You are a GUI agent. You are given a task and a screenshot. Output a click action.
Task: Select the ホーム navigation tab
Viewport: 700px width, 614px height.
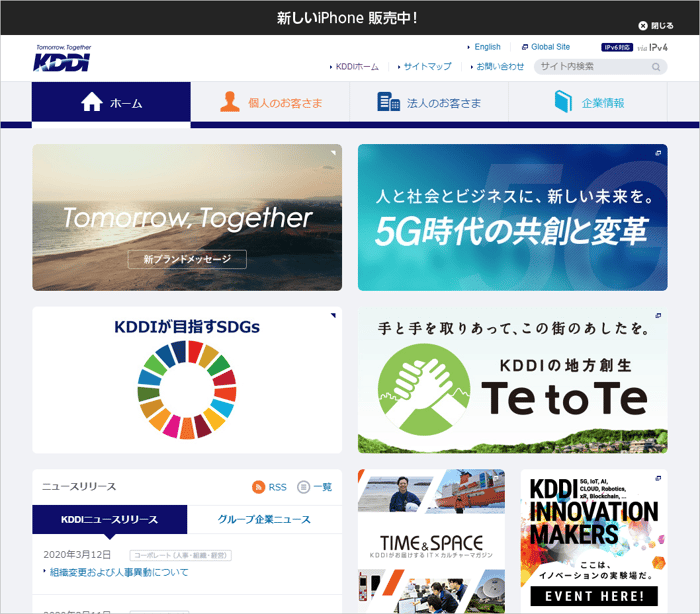(x=111, y=103)
